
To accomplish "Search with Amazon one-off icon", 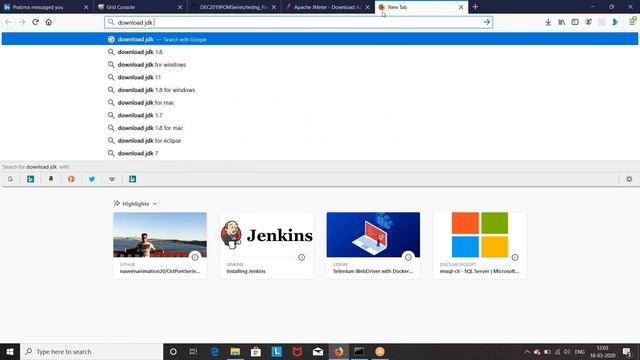I will (x=51, y=179).
